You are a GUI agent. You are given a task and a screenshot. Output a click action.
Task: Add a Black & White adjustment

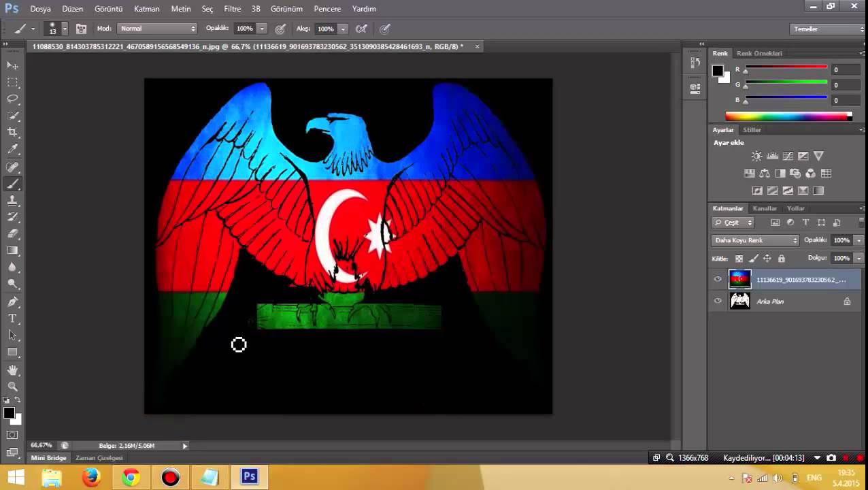pos(780,174)
